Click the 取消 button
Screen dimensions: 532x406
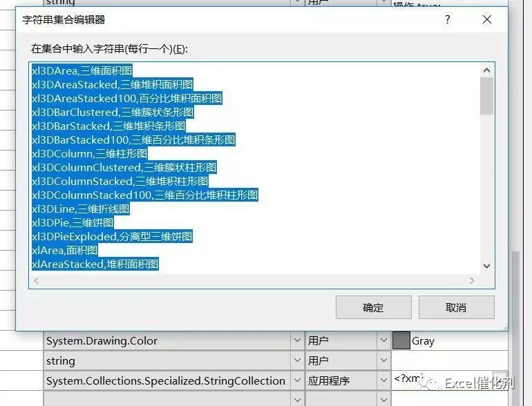click(x=456, y=307)
